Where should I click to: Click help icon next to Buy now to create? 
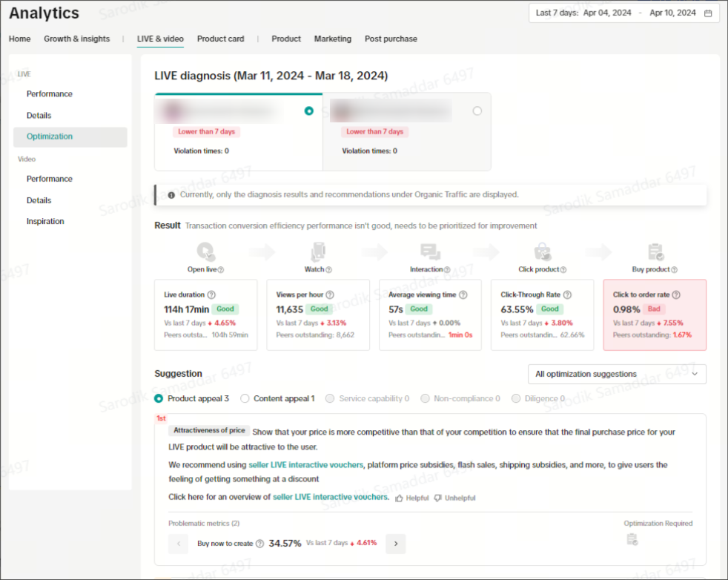(259, 544)
